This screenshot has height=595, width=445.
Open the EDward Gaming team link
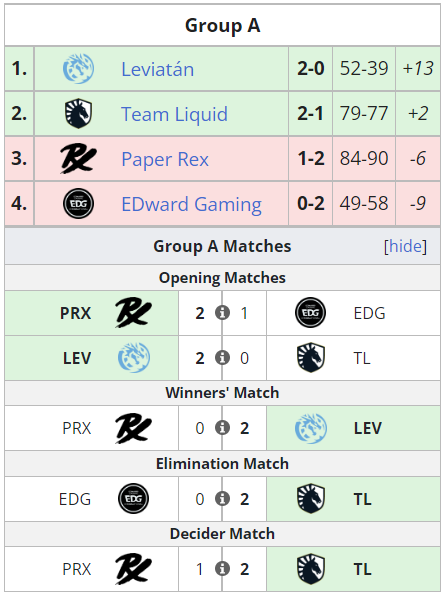[x=191, y=204]
